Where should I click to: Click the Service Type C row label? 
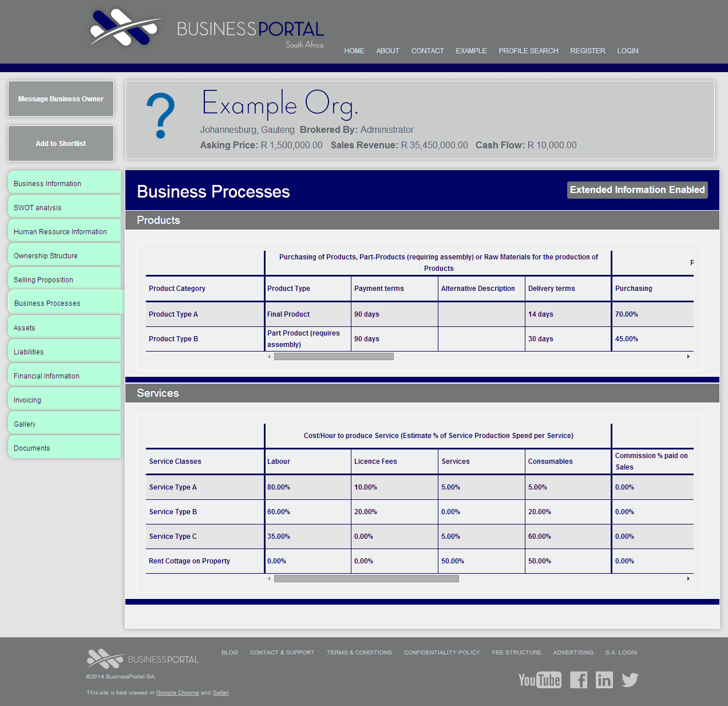[173, 537]
